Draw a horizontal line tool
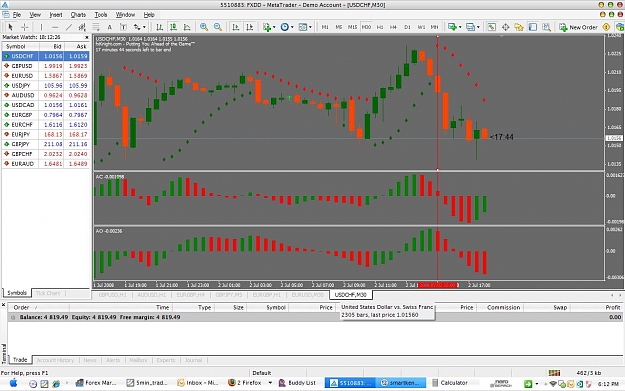625x391 pixels. (x=55, y=27)
